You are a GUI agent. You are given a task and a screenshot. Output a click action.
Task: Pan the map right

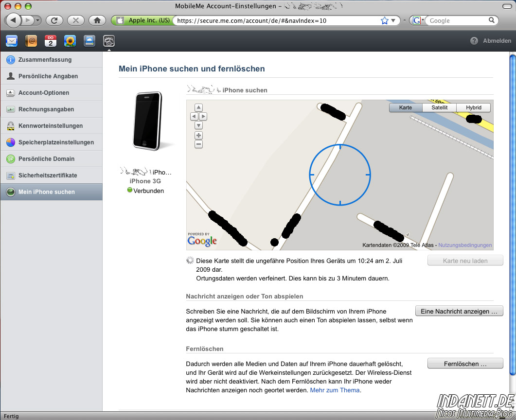click(203, 117)
